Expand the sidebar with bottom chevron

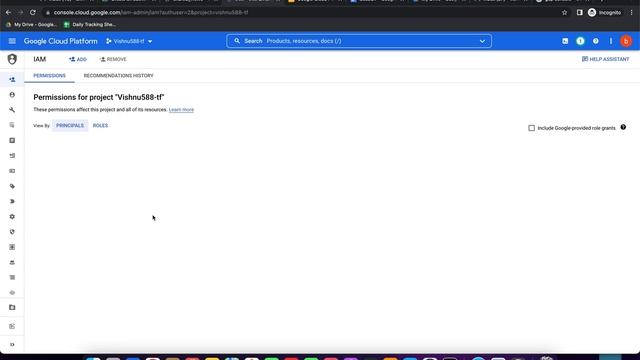coord(12,345)
